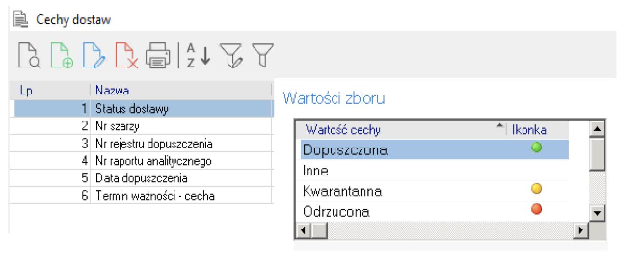Click the blue edit document icon
Image resolution: width=644 pixels, height=269 pixels.
click(93, 55)
